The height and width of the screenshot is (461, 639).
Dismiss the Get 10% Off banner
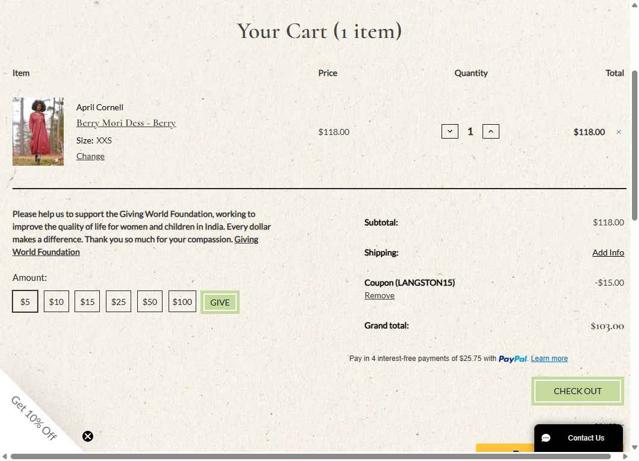tap(88, 437)
